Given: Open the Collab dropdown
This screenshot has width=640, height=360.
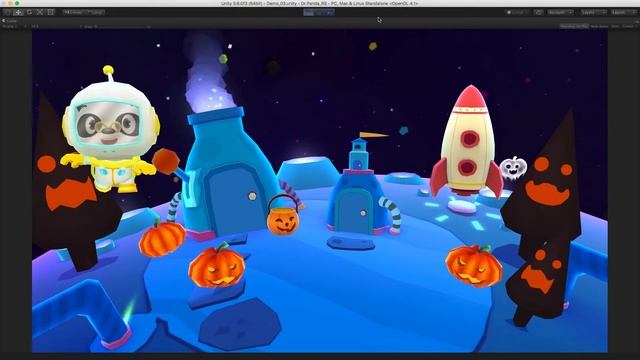Looking at the screenshot, I should coord(517,12).
